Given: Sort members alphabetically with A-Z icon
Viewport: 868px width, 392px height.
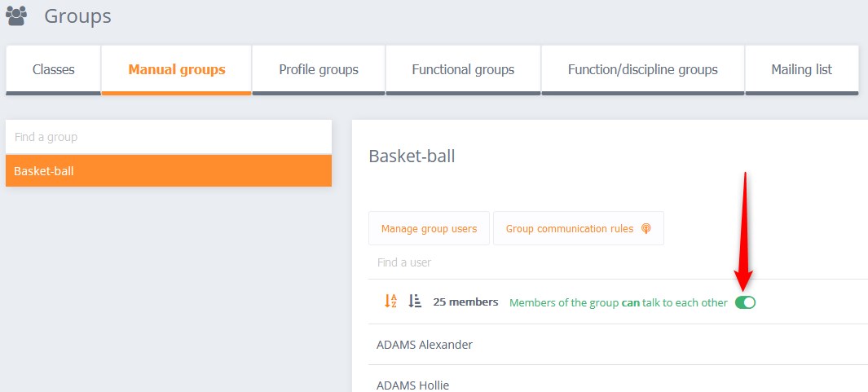Looking at the screenshot, I should (391, 302).
